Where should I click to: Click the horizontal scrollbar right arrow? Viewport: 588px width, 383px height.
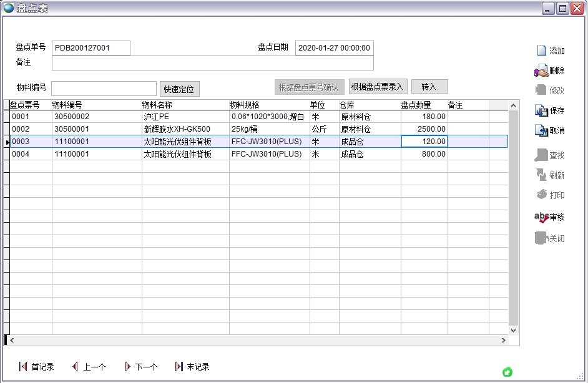504,341
